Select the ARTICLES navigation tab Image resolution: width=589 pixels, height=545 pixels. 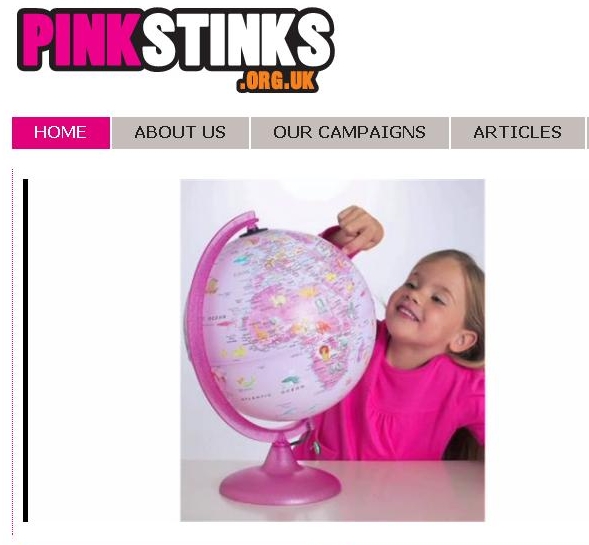pyautogui.click(x=518, y=133)
